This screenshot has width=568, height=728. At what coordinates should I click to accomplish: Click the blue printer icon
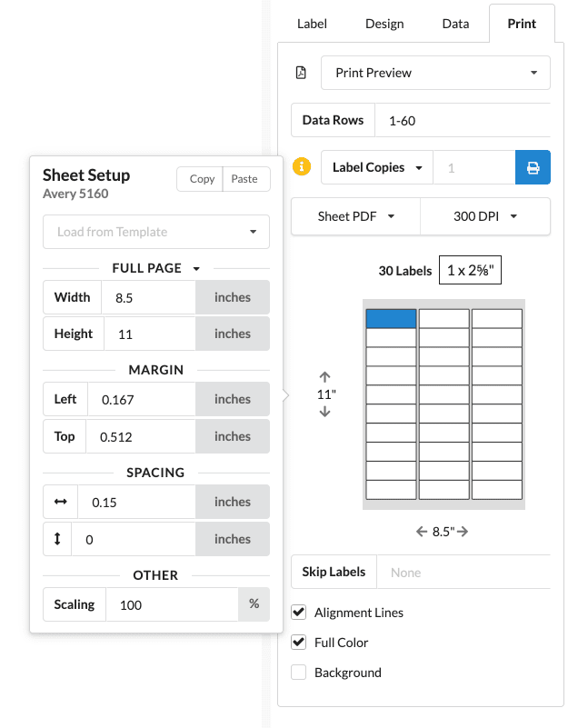pos(533,168)
